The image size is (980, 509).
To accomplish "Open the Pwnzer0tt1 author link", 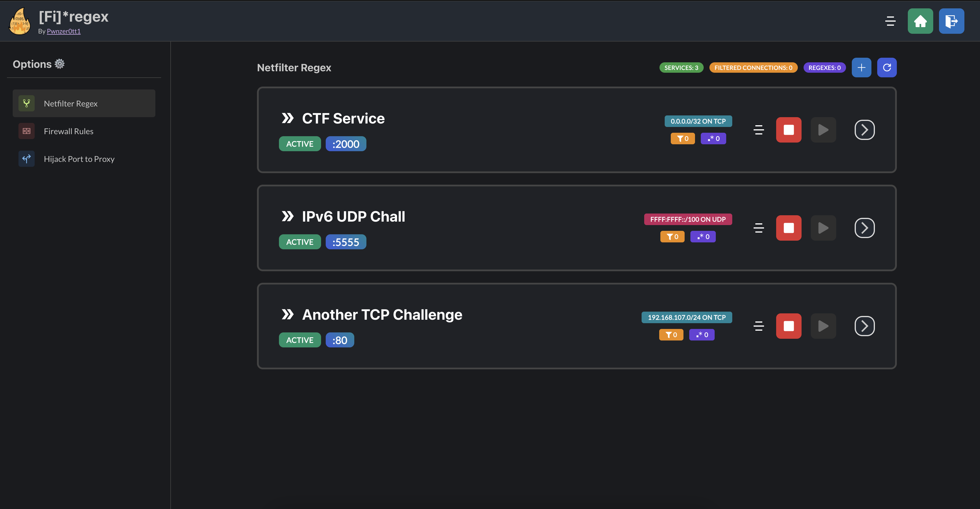I will pyautogui.click(x=64, y=31).
